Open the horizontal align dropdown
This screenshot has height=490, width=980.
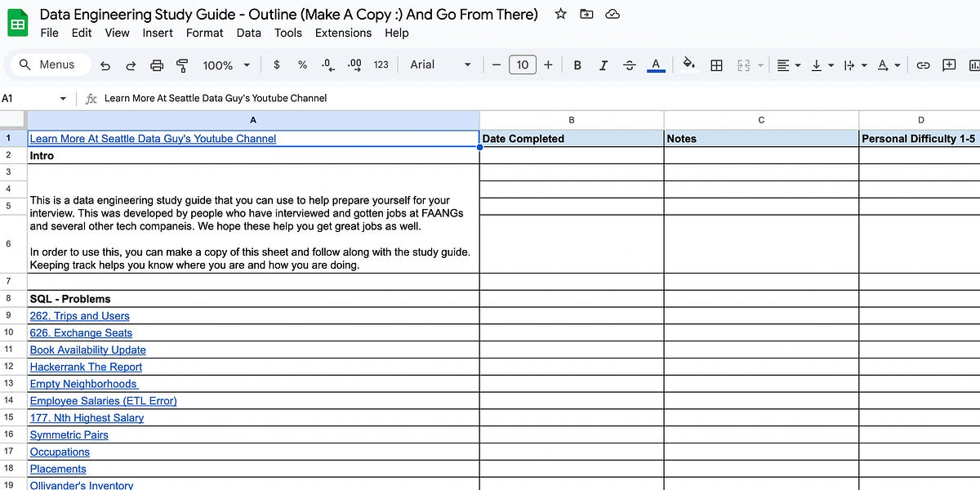[788, 65]
